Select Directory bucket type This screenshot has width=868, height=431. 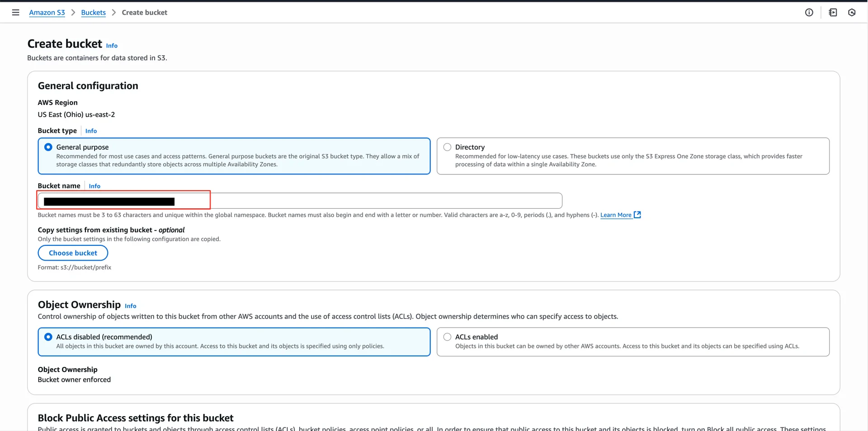(633, 156)
